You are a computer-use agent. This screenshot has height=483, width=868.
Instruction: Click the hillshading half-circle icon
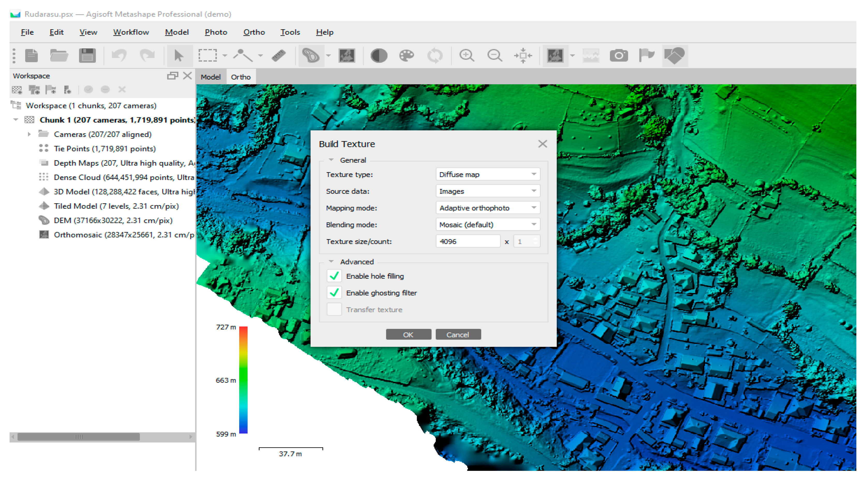pos(379,56)
